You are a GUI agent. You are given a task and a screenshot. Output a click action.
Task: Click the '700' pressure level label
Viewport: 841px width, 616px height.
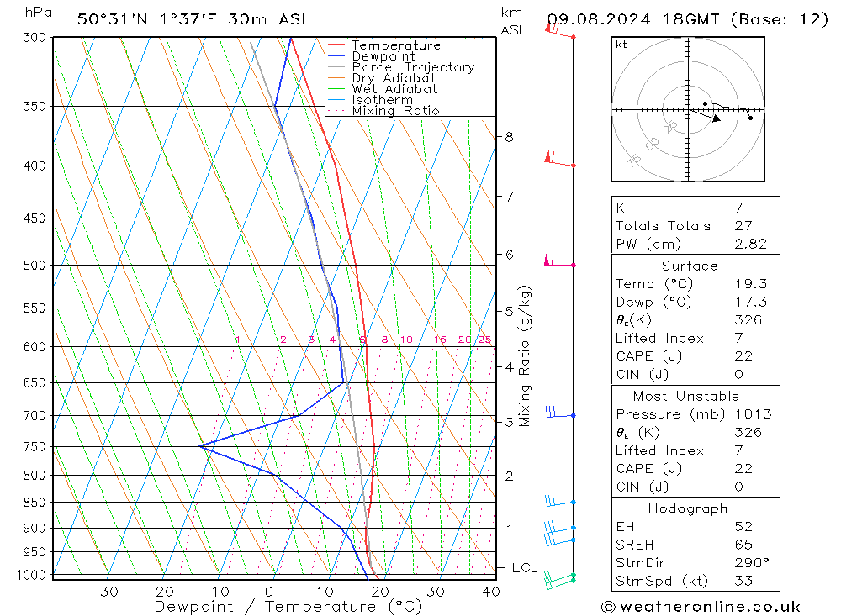[34, 415]
